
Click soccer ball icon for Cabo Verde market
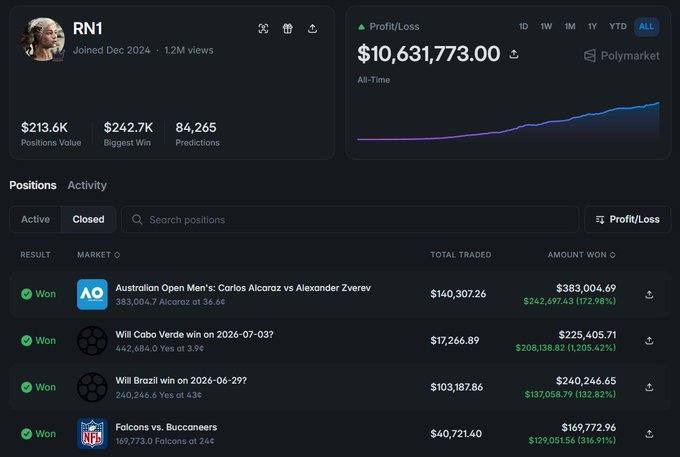[92, 341]
